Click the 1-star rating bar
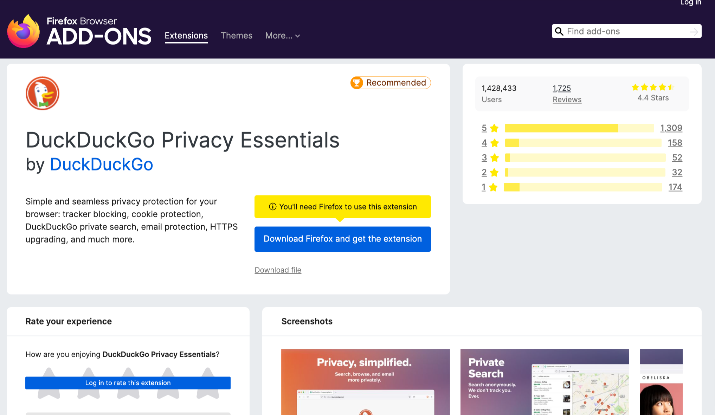The height and width of the screenshot is (415, 715). coord(583,187)
